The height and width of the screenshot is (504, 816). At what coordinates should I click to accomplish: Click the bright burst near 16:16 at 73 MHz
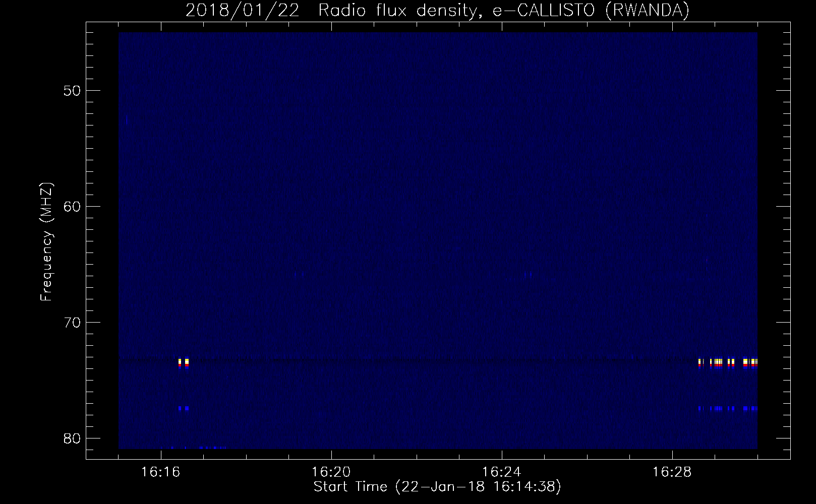point(184,363)
